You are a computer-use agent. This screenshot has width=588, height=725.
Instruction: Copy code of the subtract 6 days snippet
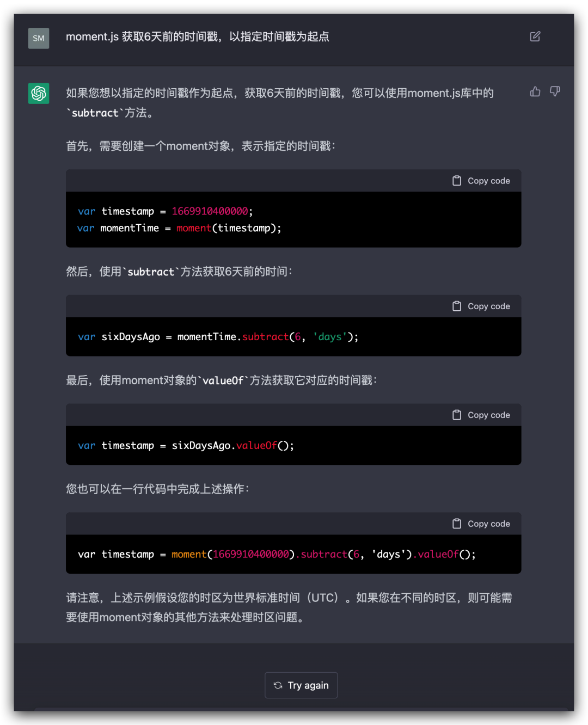click(x=481, y=306)
